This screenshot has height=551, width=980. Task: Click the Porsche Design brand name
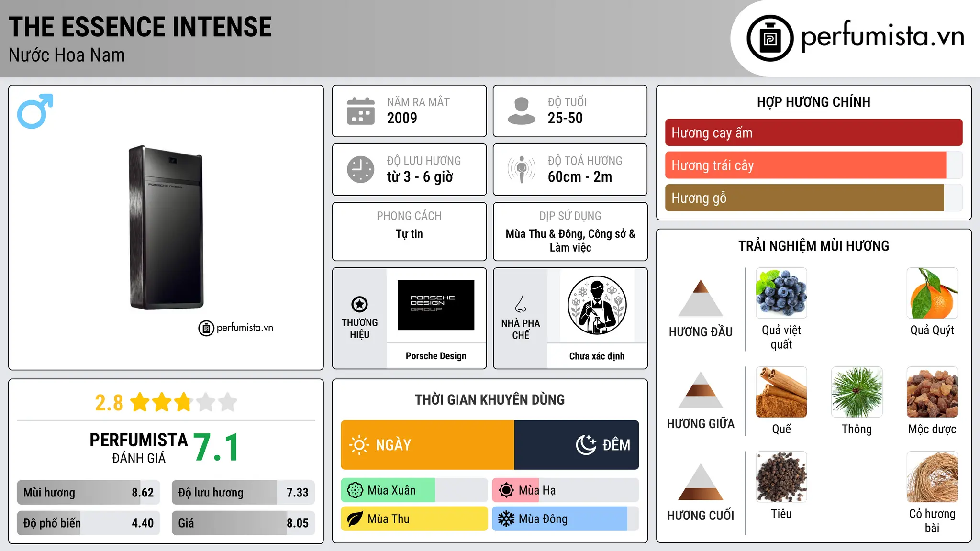[x=436, y=356]
